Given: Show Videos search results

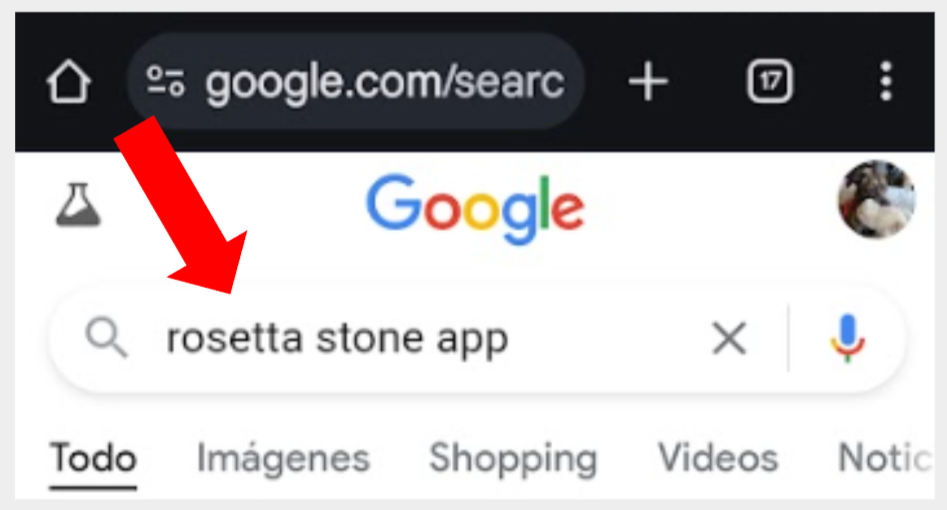Looking at the screenshot, I should [x=717, y=459].
